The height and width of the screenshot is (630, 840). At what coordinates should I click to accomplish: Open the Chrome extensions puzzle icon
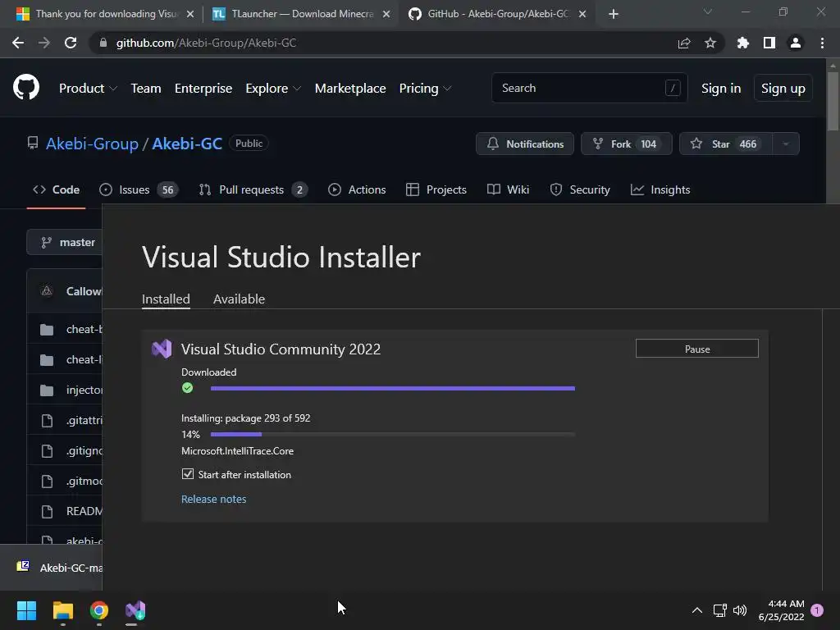[743, 43]
